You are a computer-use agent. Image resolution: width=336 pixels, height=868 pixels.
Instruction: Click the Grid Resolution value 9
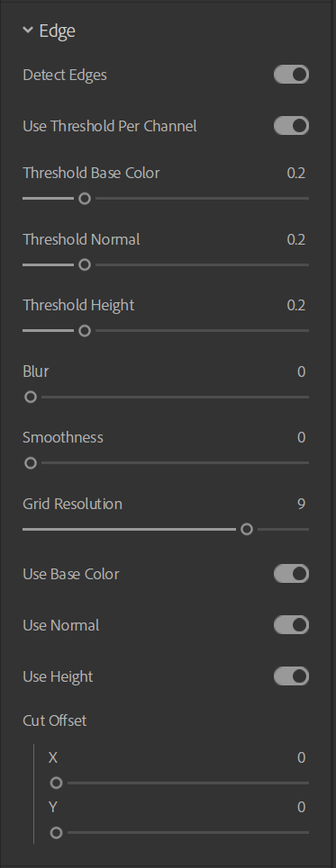tap(301, 504)
